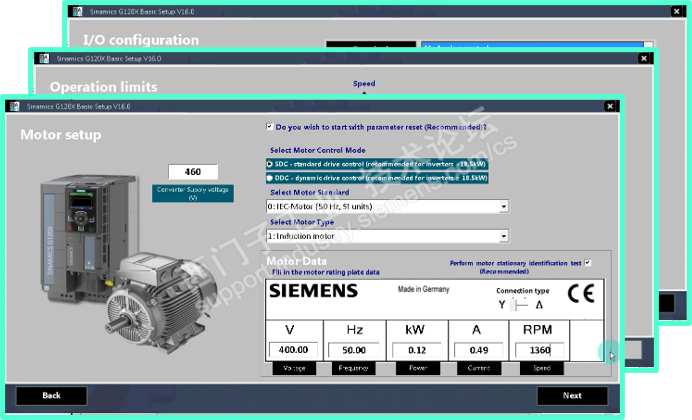Open dropdown in I/O configuration window
This screenshot has height=420, width=692.
(648, 45)
